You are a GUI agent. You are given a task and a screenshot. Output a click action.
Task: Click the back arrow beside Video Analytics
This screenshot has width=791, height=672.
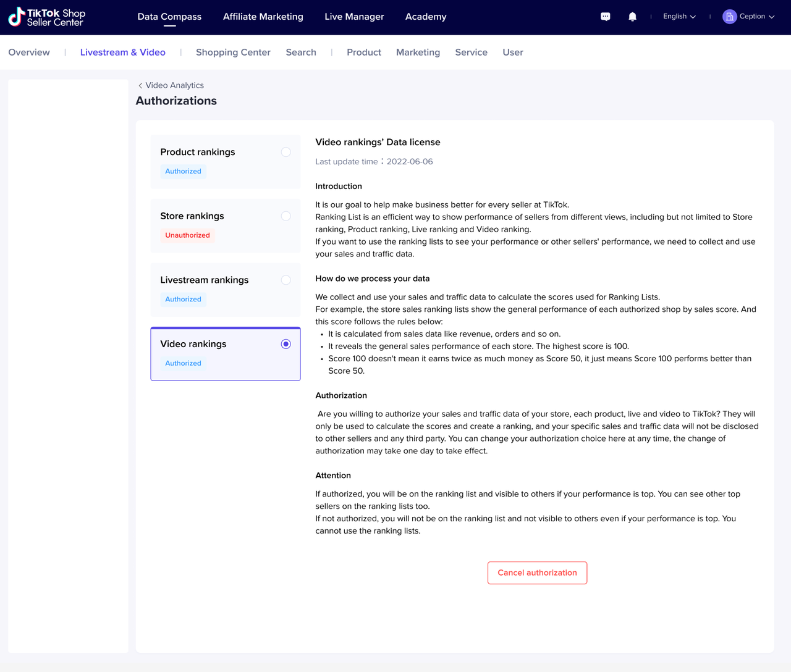pos(140,86)
